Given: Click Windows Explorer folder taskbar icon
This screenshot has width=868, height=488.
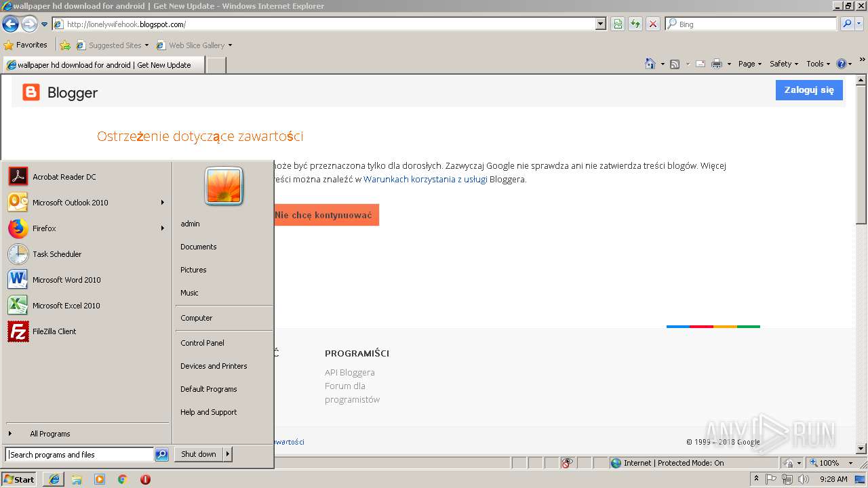Looking at the screenshot, I should point(77,479).
